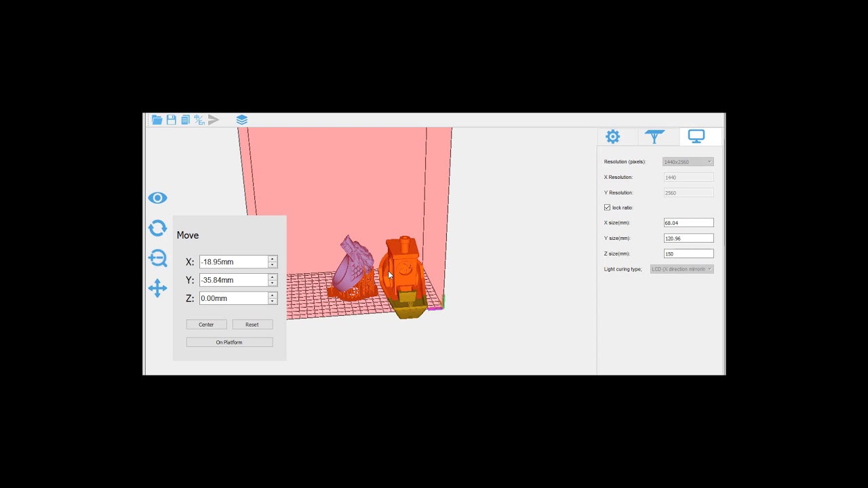The width and height of the screenshot is (868, 488).
Task: Increase the Move Y value with up arrow
Action: click(273, 277)
